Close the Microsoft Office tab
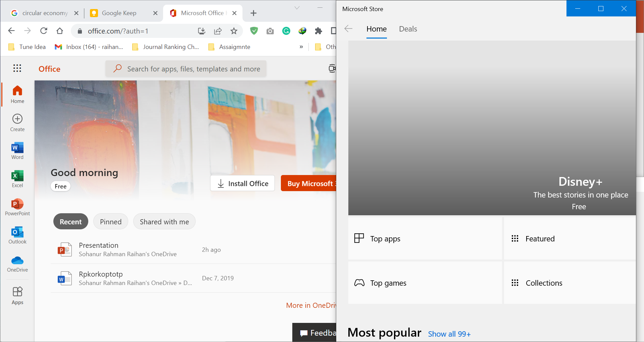 [235, 13]
